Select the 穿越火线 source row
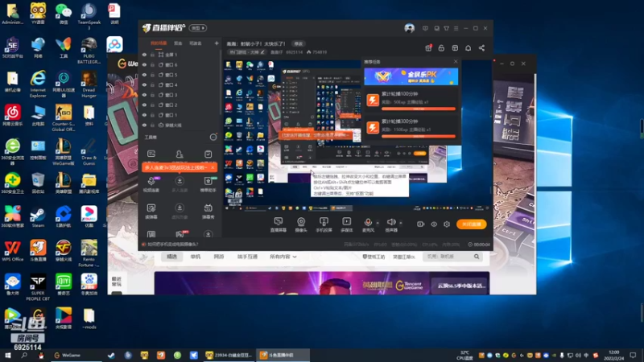Image resolution: width=644 pixels, height=362 pixels. tap(180, 125)
